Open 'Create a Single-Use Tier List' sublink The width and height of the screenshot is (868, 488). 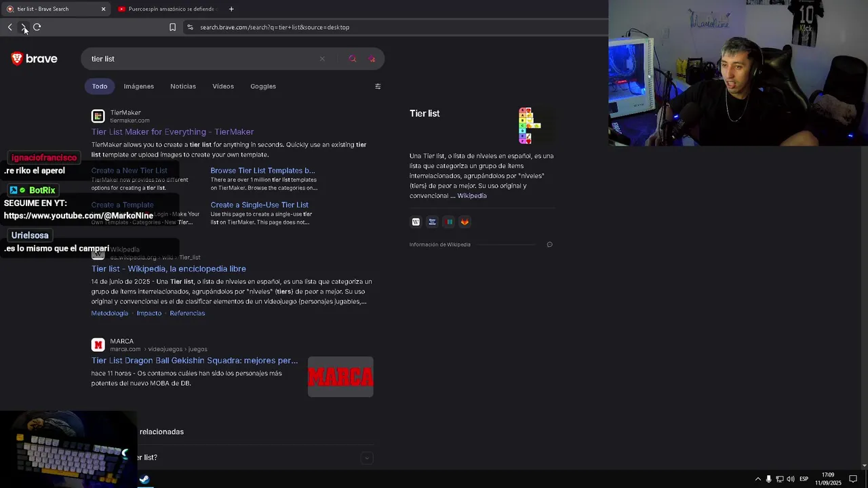259,205
